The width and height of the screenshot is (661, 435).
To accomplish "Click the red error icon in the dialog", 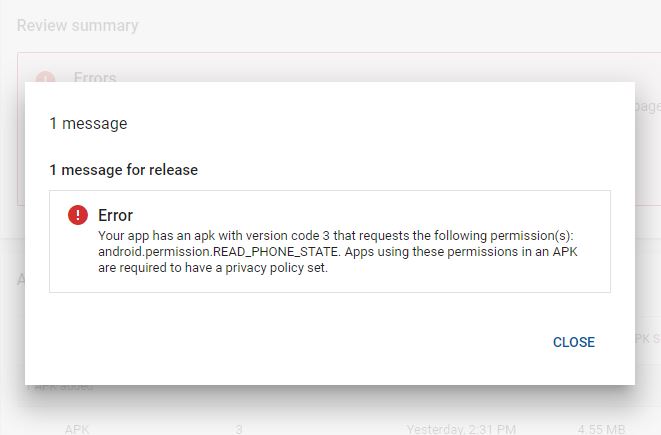I will (x=77, y=215).
